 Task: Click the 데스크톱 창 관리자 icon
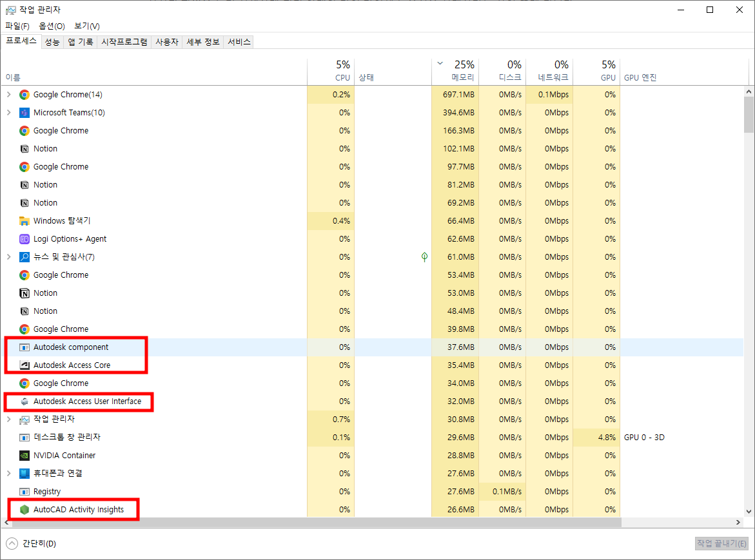click(x=24, y=438)
